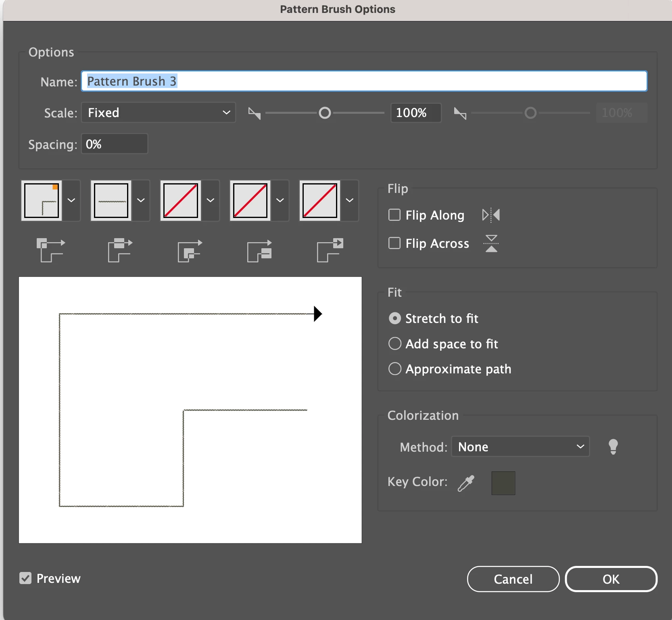672x620 pixels.
Task: Enable the Flip Across checkbox
Action: coord(394,243)
